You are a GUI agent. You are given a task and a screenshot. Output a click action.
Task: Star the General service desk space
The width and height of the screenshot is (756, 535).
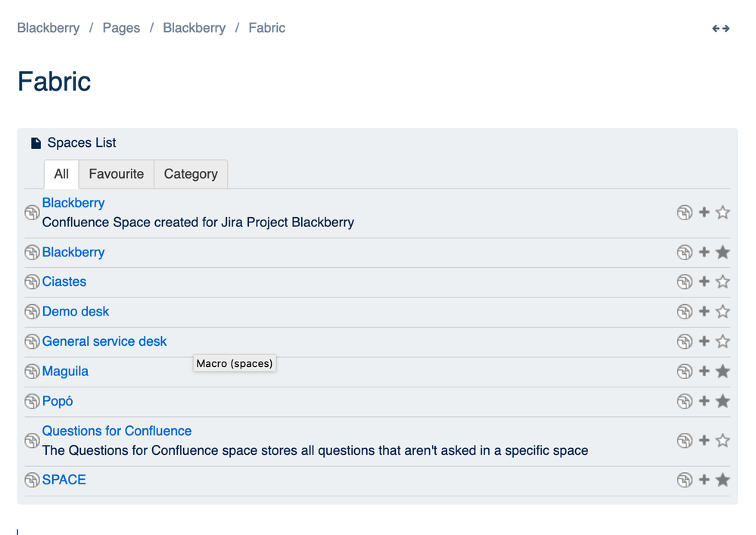pyautogui.click(x=723, y=342)
